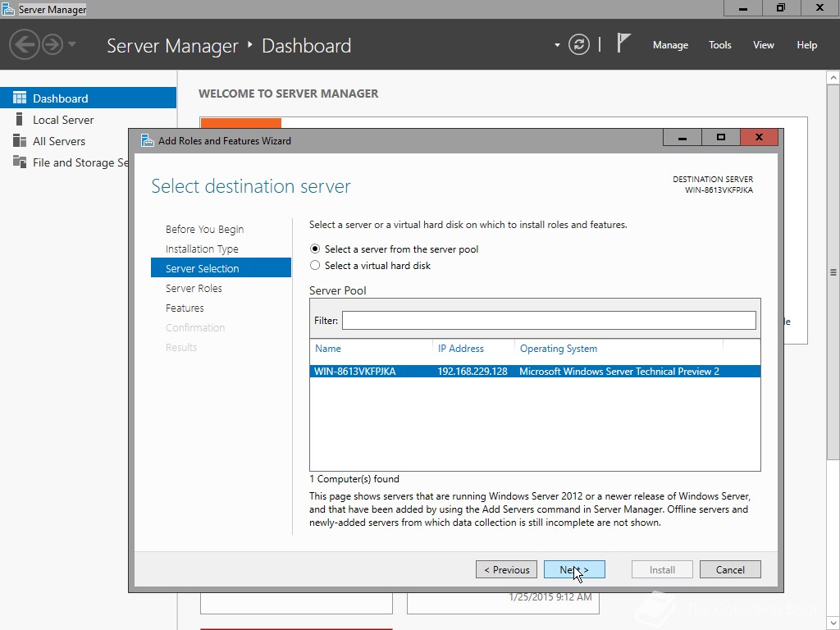The width and height of the screenshot is (840, 630).
Task: Sort server pool by IP Address column
Action: pyautogui.click(x=461, y=349)
